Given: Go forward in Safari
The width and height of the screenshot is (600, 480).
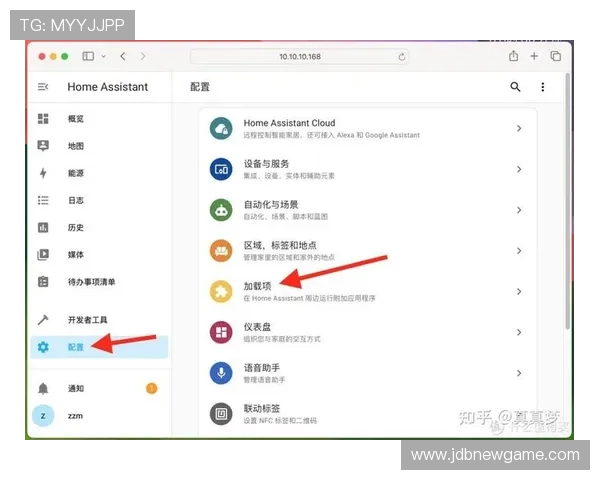Looking at the screenshot, I should point(143,56).
